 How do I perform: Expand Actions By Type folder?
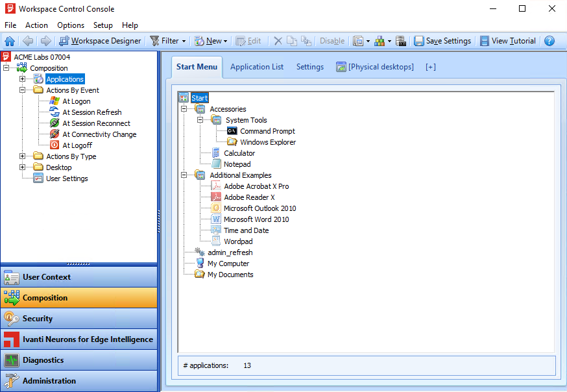point(23,156)
